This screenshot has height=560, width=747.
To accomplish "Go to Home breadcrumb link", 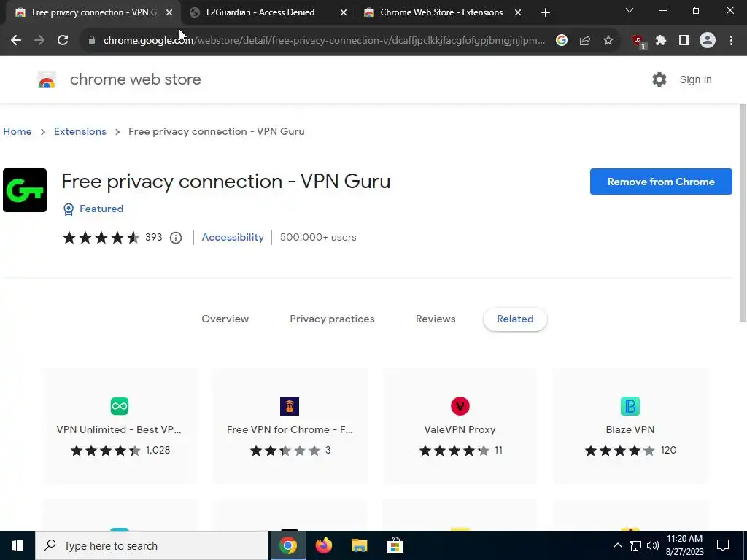I will pyautogui.click(x=18, y=131).
